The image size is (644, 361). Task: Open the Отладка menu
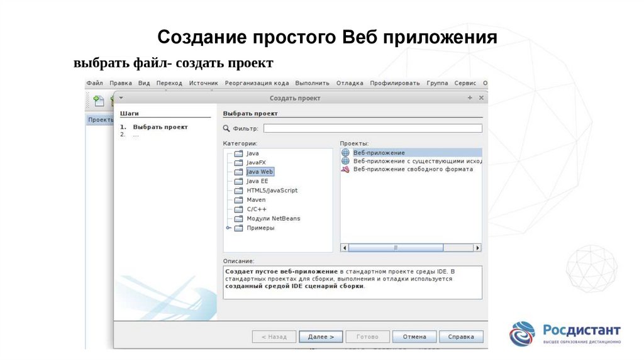[x=350, y=83]
